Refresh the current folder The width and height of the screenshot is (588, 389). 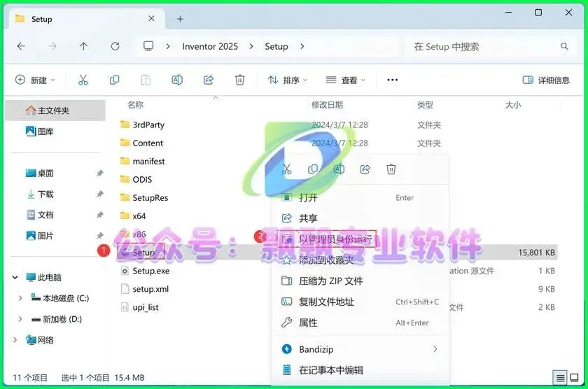pos(115,46)
